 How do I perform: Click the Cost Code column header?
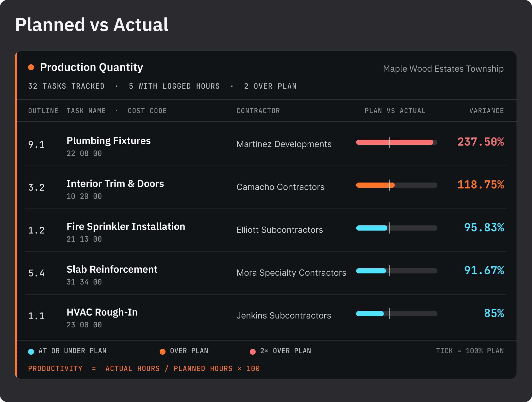point(147,111)
